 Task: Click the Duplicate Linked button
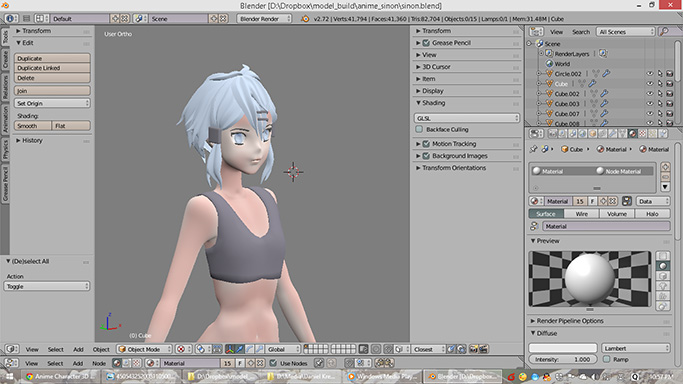pos(52,68)
